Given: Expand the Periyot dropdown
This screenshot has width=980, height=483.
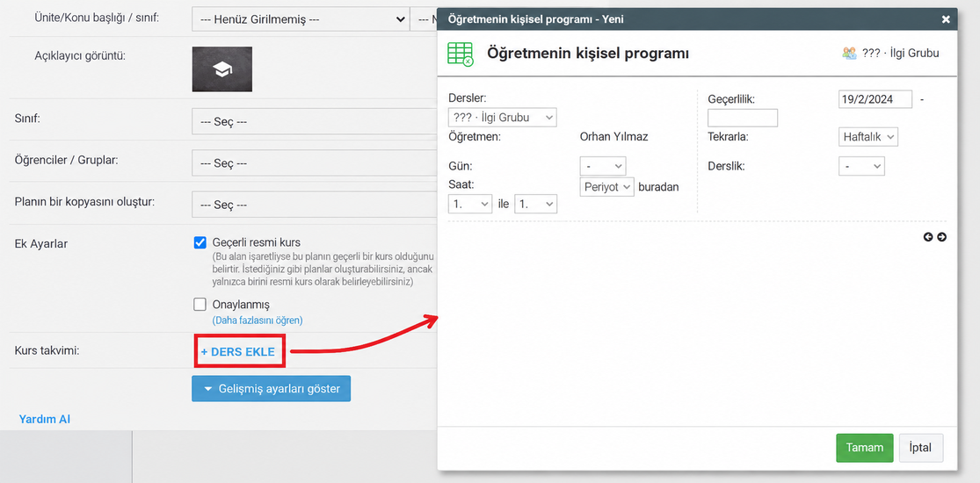Looking at the screenshot, I should [x=606, y=187].
